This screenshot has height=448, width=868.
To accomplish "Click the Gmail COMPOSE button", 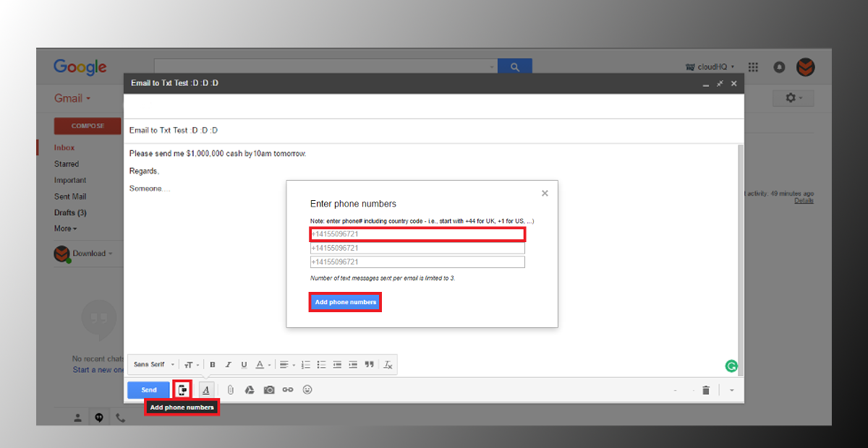I will coord(88,126).
